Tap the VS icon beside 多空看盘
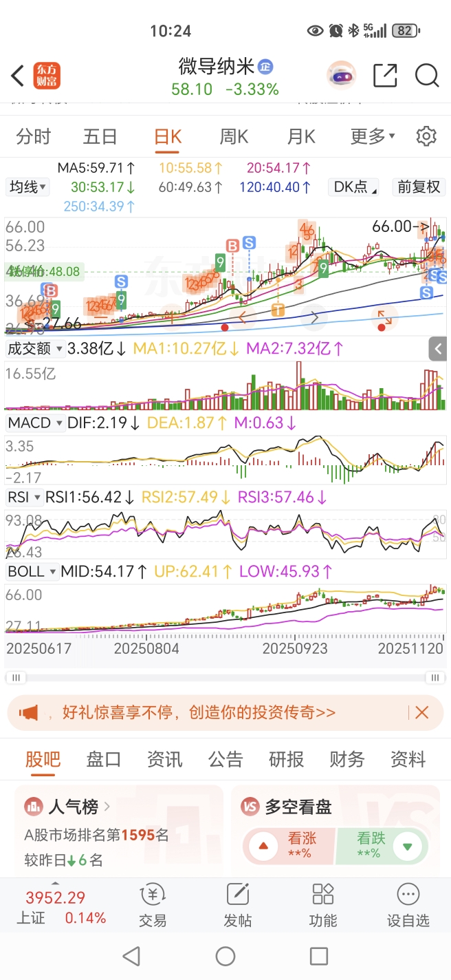 tap(251, 806)
